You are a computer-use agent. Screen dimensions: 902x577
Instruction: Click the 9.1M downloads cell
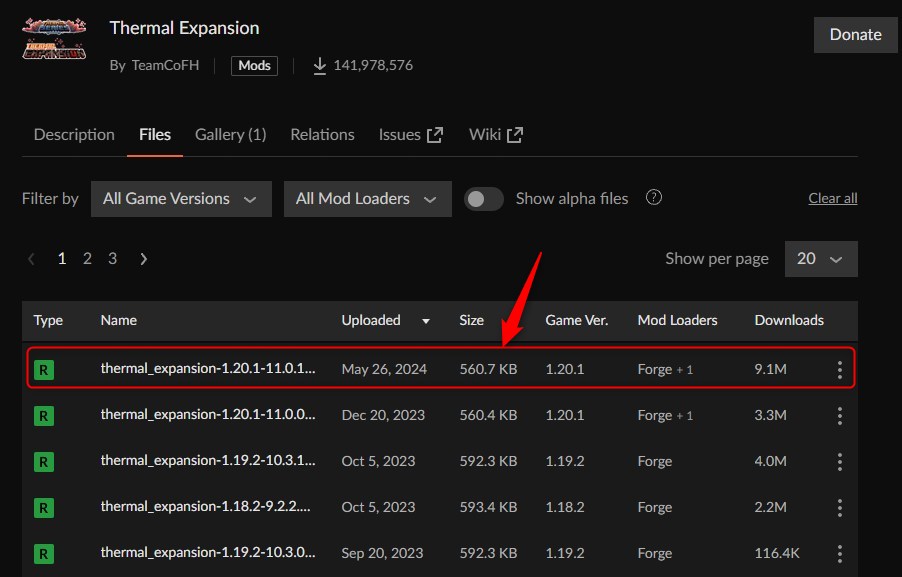(x=770, y=369)
